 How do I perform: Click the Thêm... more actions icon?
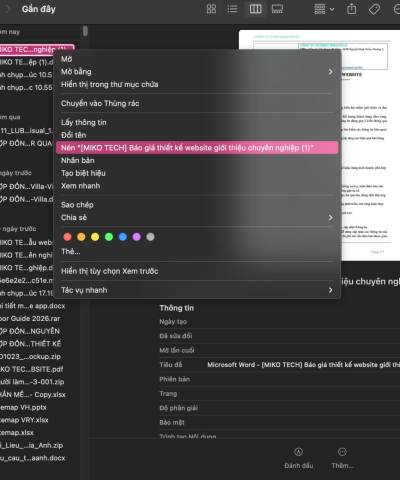point(342,452)
